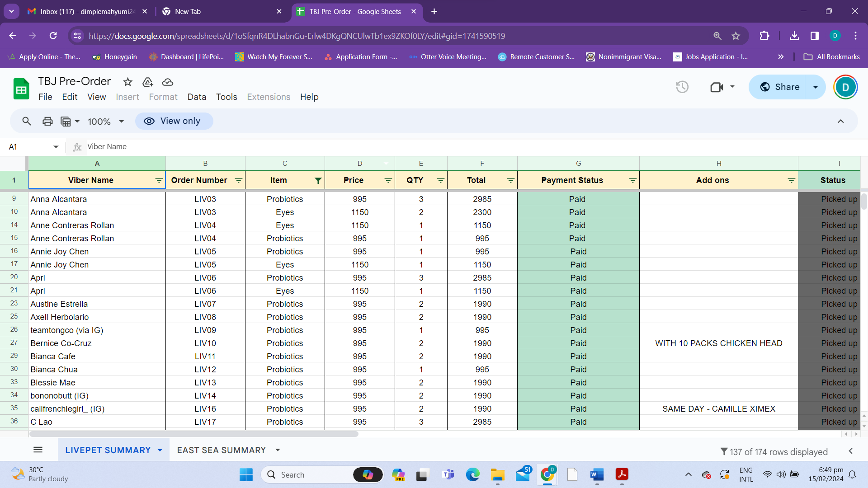Image resolution: width=868 pixels, height=488 pixels.
Task: Open the search magnifier in toolbar
Action: [27, 121]
